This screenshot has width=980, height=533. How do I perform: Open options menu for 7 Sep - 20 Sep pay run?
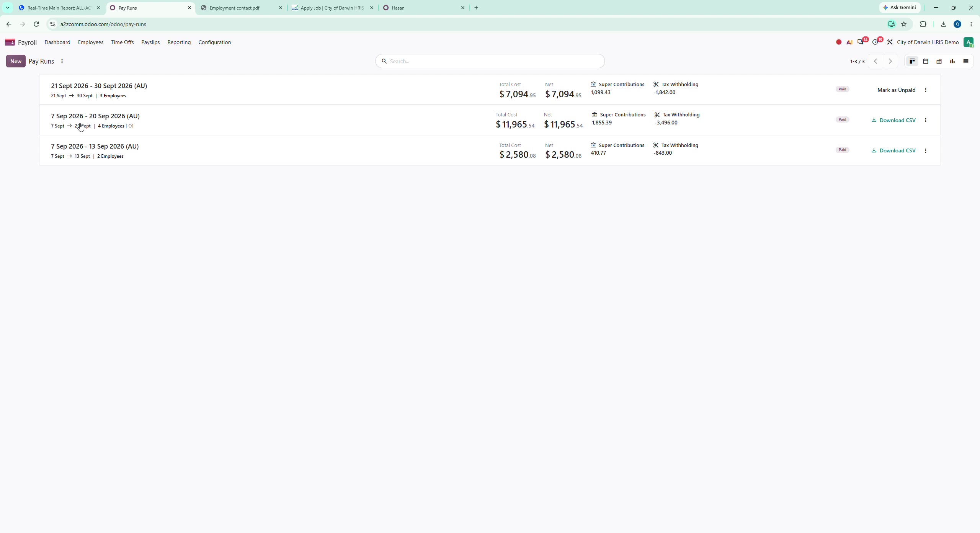click(x=926, y=120)
